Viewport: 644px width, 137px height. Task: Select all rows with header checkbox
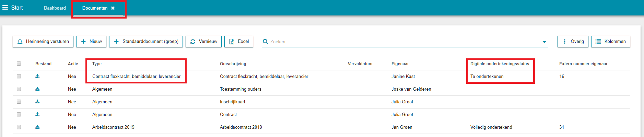(x=19, y=64)
